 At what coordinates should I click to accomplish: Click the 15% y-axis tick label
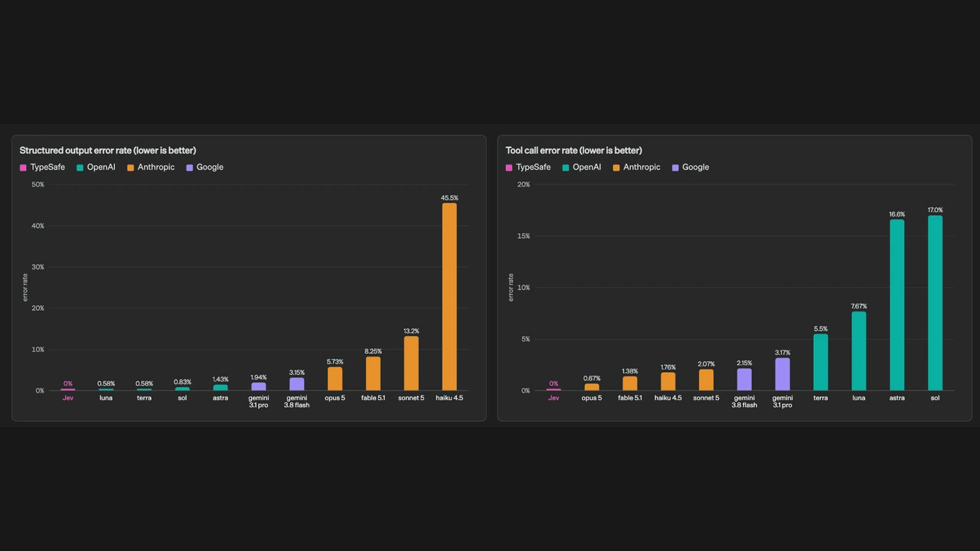pyautogui.click(x=524, y=236)
